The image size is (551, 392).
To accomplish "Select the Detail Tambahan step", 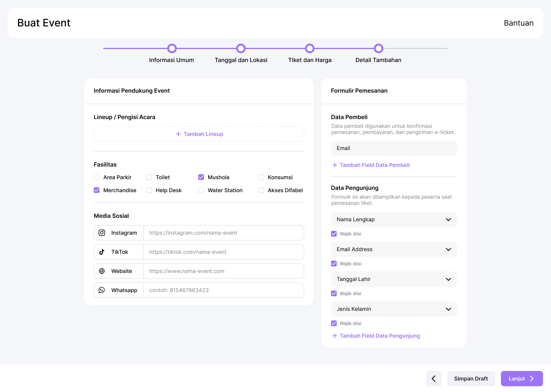I will coord(378,60).
